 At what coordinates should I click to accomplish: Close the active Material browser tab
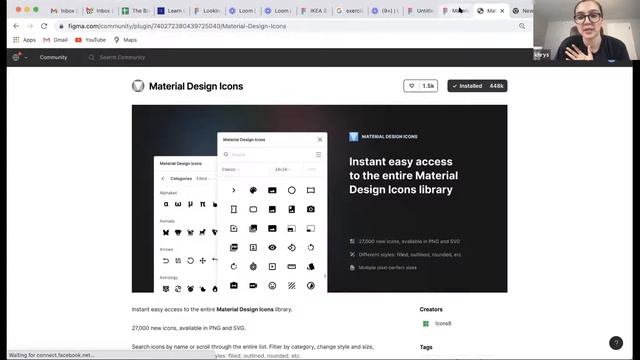coord(502,11)
